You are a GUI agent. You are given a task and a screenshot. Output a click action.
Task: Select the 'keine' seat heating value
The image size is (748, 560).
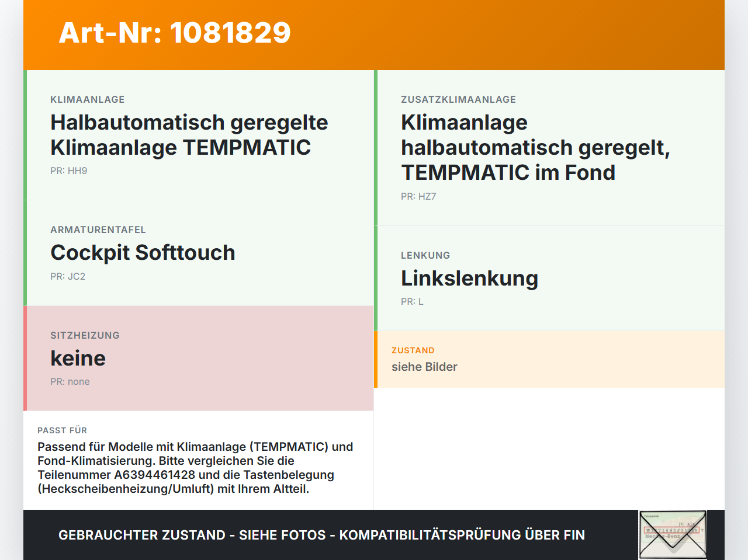click(x=78, y=359)
